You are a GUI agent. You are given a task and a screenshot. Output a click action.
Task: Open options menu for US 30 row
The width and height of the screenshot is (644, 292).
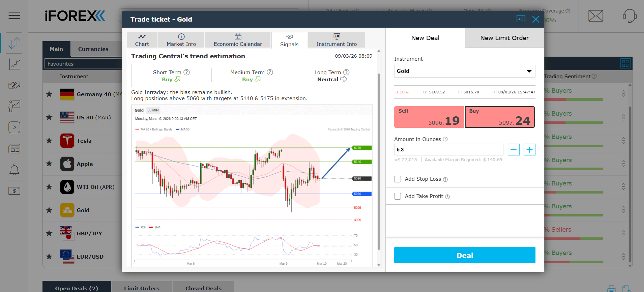623,117
